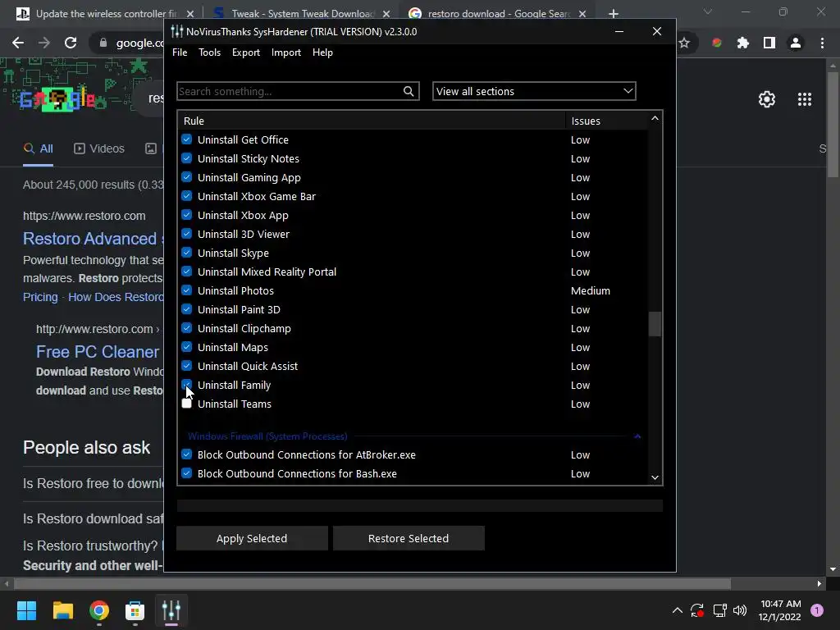The height and width of the screenshot is (630, 840).
Task: Click the Apply Selected button
Action: pyautogui.click(x=252, y=538)
